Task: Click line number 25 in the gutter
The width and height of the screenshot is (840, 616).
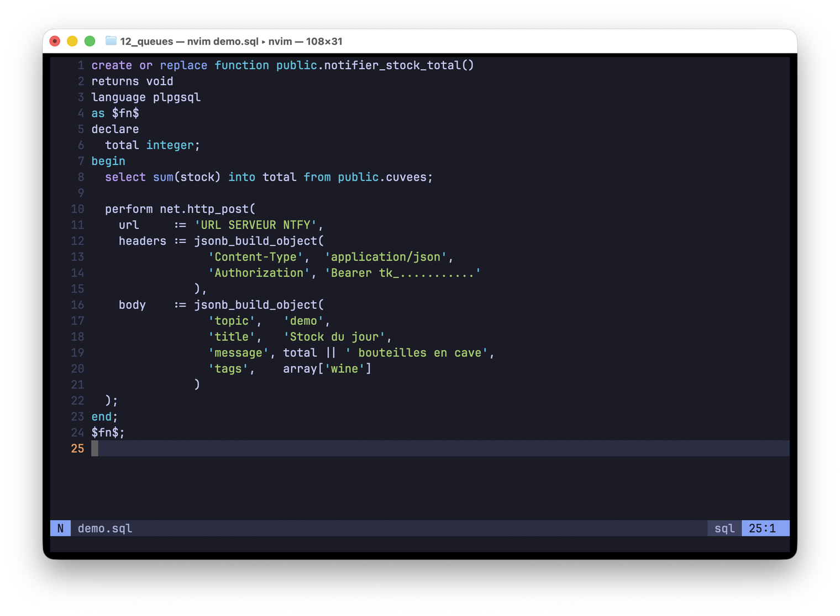Action: click(x=77, y=449)
